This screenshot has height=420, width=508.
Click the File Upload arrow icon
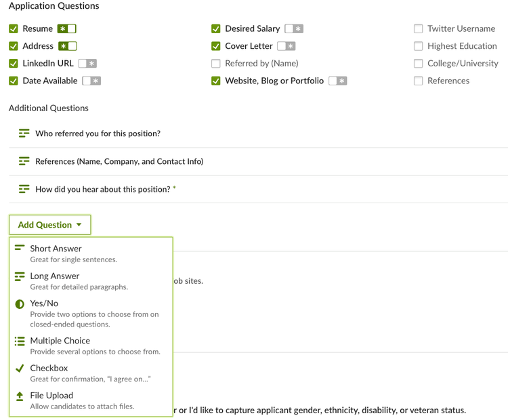20,396
